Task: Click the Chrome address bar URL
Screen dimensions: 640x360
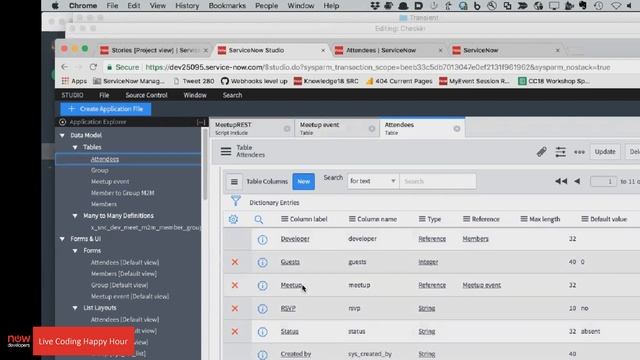Action: tap(378, 67)
